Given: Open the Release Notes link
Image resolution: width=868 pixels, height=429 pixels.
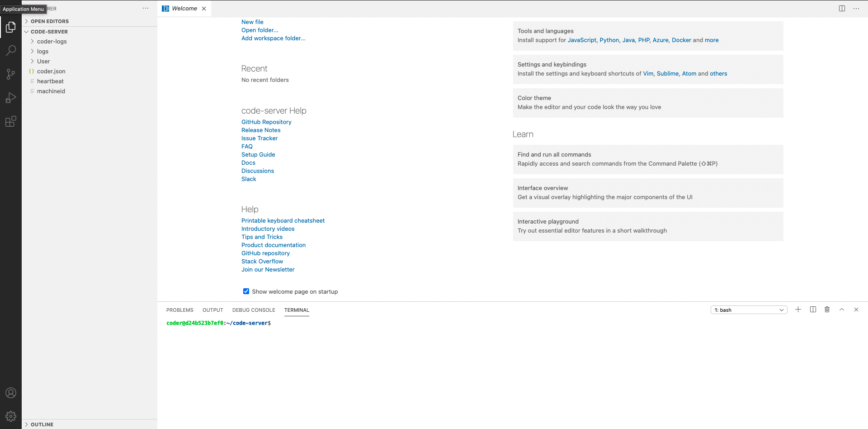Looking at the screenshot, I should (x=261, y=130).
